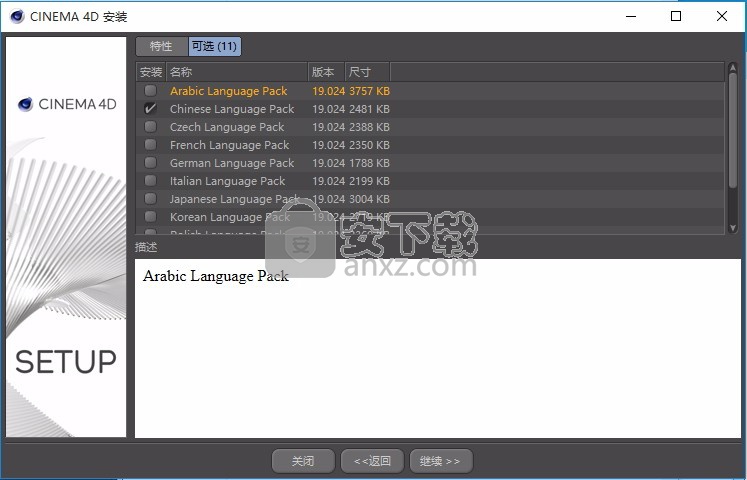Click the 1788 KB size value
The width and height of the screenshot is (747, 480).
(369, 163)
